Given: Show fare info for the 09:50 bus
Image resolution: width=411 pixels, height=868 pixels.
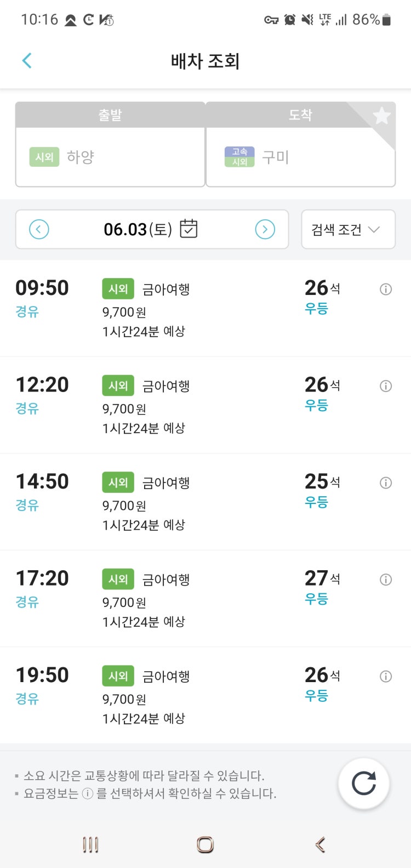Looking at the screenshot, I should click(x=386, y=290).
